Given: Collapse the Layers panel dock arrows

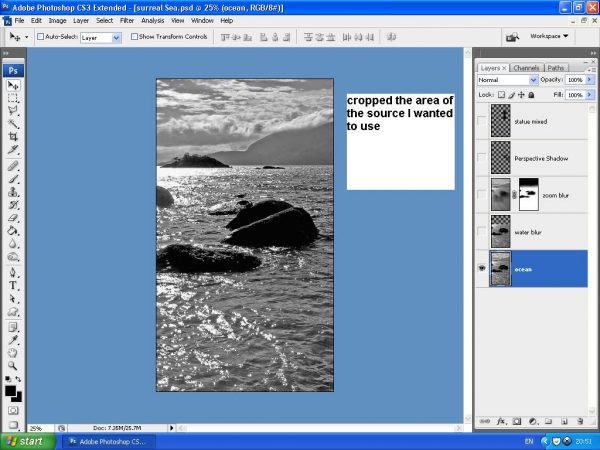Looking at the screenshot, I should 593,53.
